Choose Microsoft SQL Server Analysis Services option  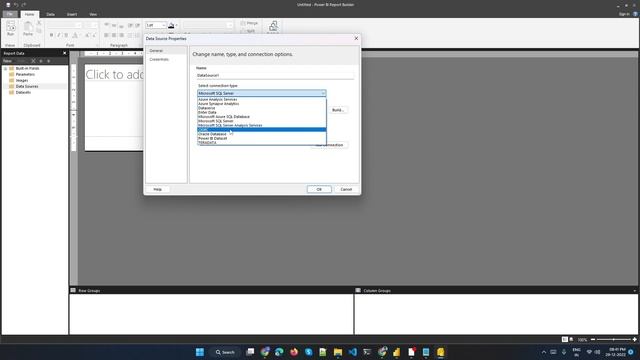coord(262,125)
